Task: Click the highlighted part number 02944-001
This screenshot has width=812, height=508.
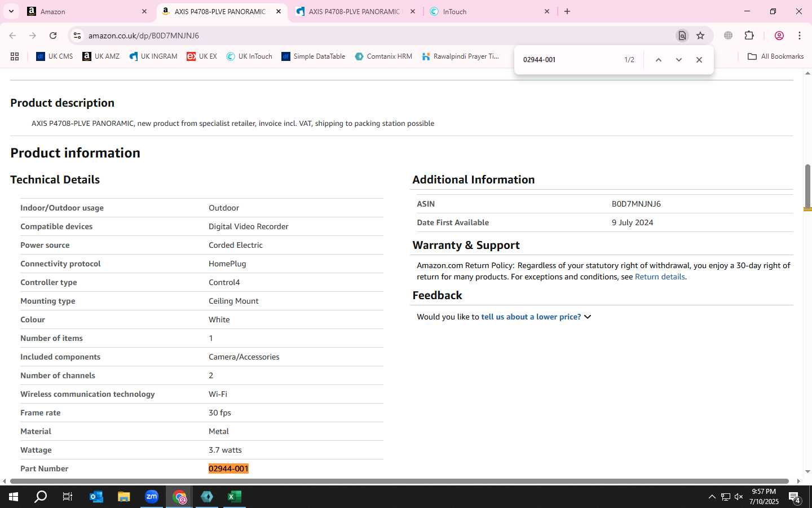Action: click(x=228, y=468)
